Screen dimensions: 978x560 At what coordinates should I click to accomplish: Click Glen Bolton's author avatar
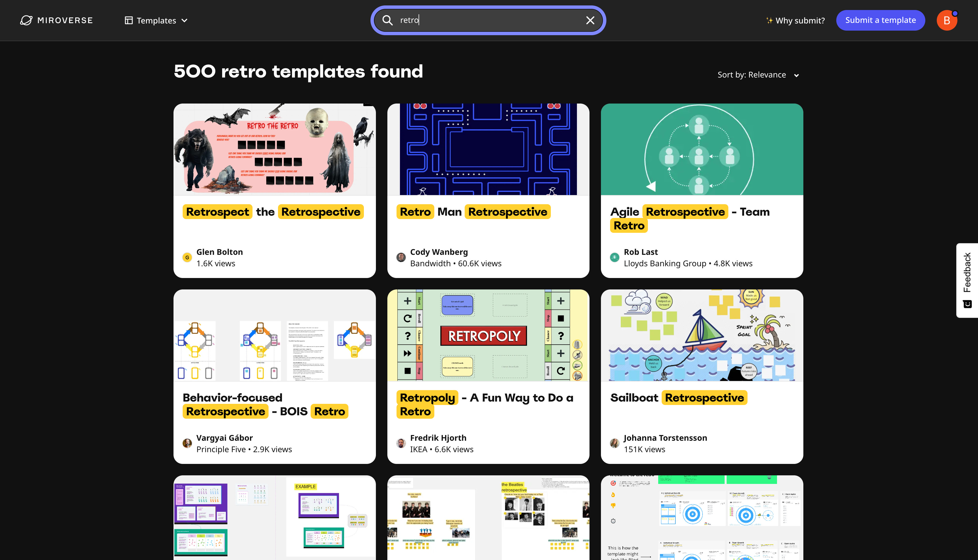pyautogui.click(x=187, y=257)
